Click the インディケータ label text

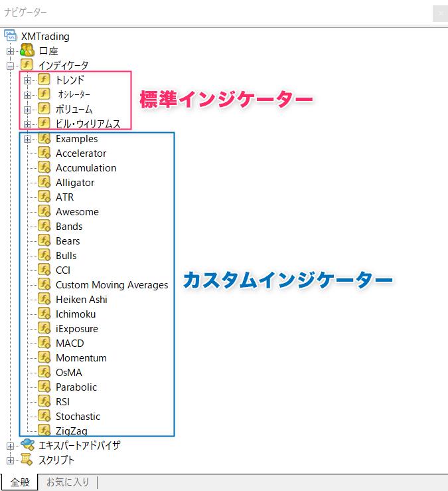(x=64, y=65)
